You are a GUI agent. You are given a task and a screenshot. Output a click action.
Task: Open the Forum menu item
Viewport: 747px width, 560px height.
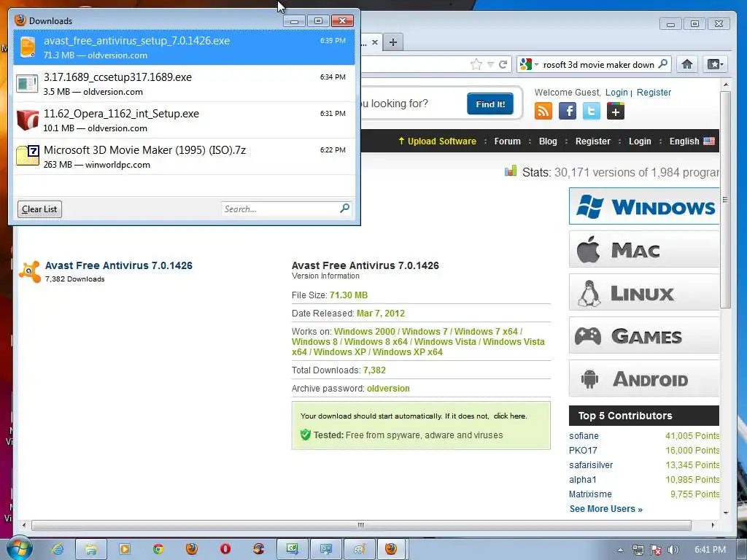click(x=508, y=141)
